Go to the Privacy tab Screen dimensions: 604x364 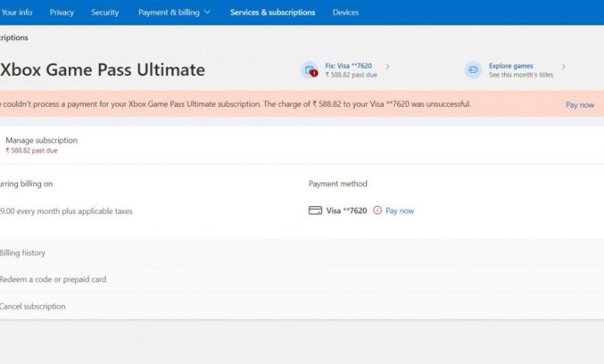pos(62,12)
